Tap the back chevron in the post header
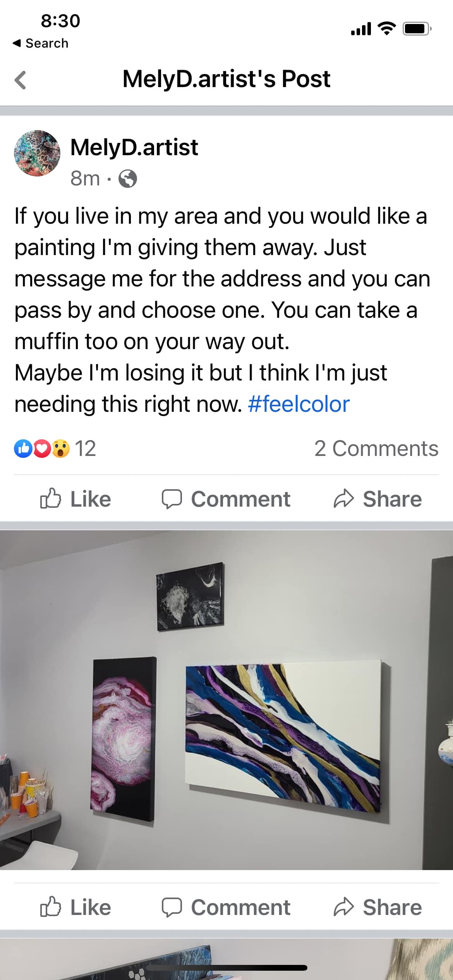 [x=20, y=80]
